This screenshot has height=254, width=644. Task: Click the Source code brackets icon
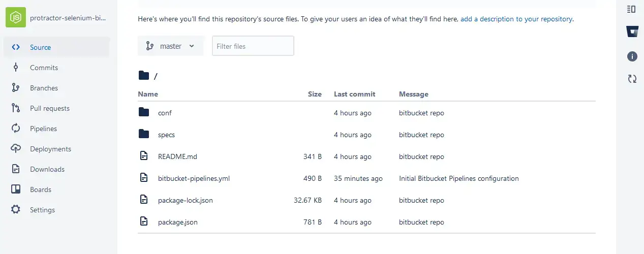coord(16,47)
